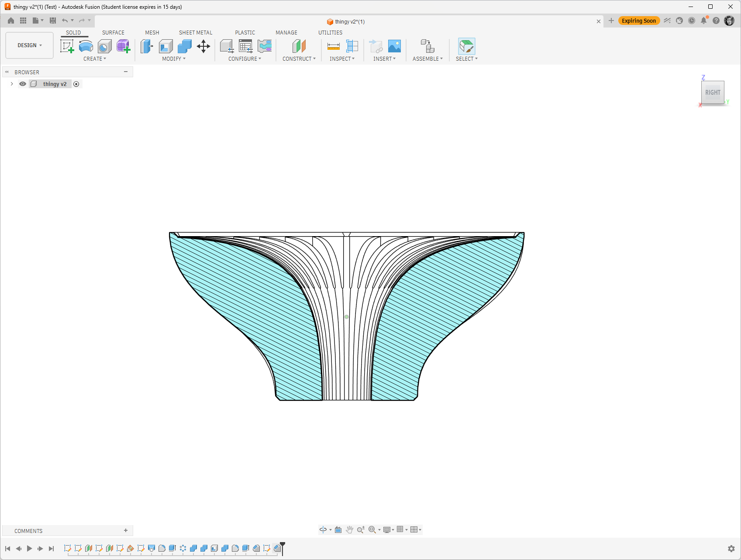Click the Joint icon in Assemble

pos(427,46)
